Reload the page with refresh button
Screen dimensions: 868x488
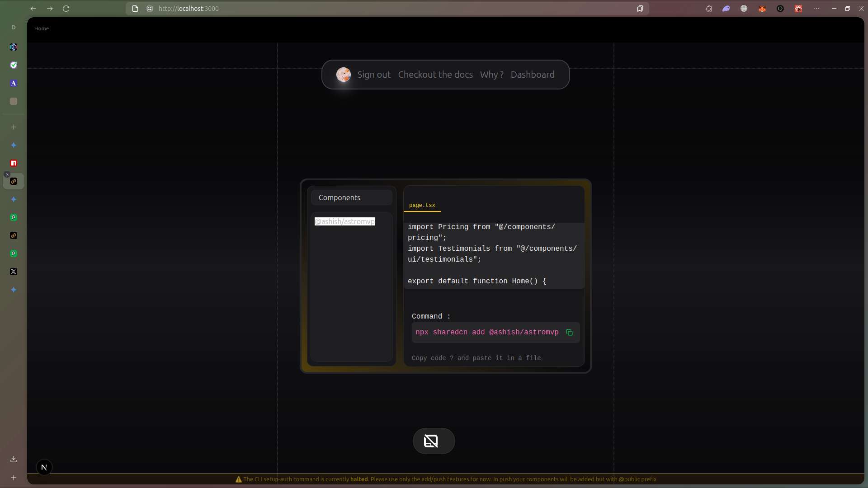tap(66, 9)
